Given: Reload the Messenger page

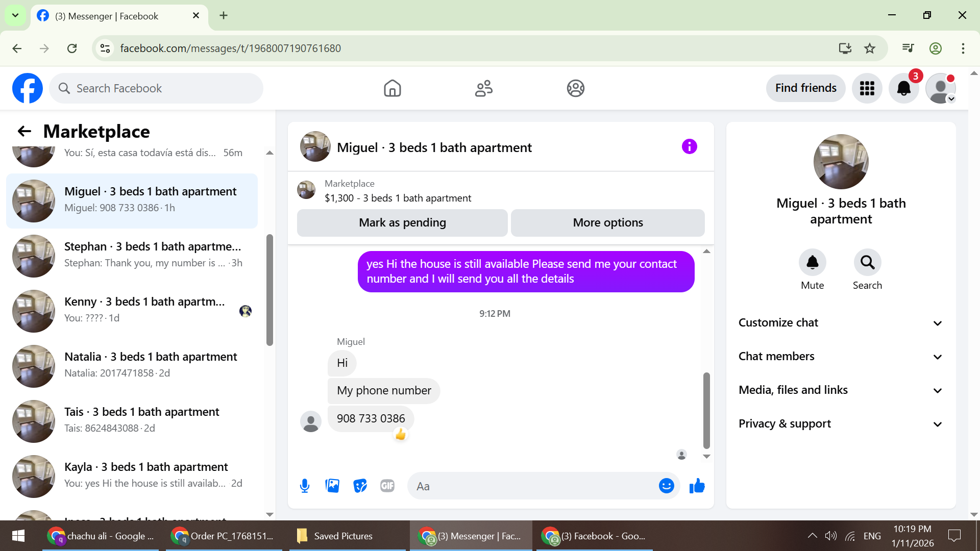Looking at the screenshot, I should pyautogui.click(x=72, y=48).
